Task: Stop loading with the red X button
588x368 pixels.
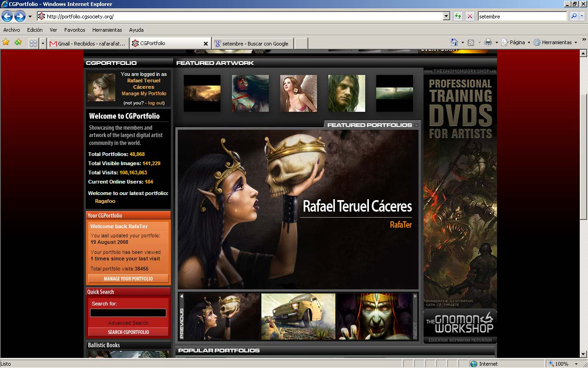Action: click(469, 16)
